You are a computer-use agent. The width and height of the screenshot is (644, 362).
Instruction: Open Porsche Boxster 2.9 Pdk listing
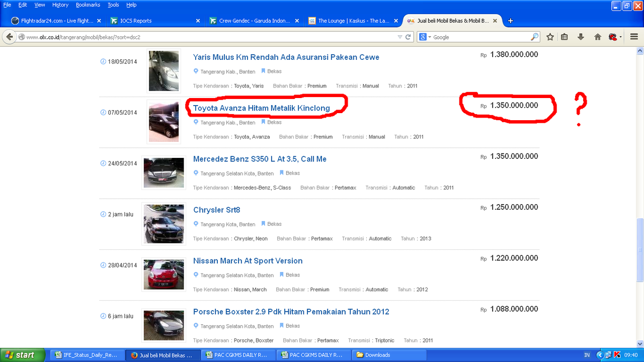point(291,312)
